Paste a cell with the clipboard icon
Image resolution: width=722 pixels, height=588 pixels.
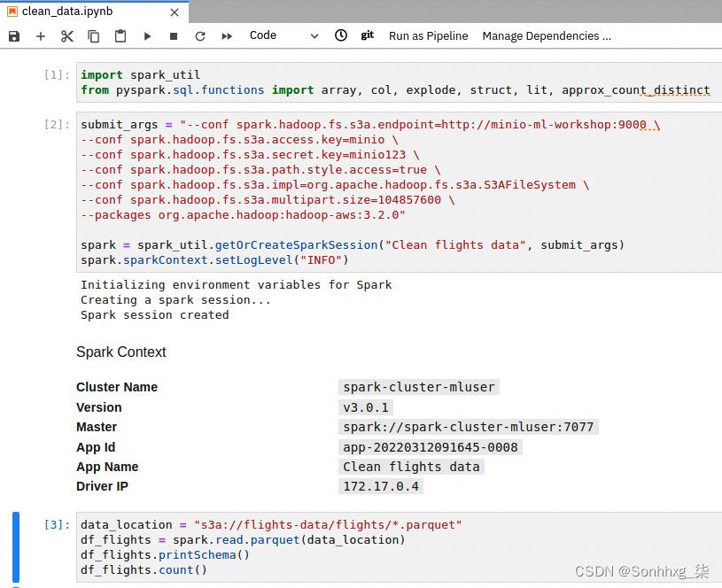tap(120, 36)
